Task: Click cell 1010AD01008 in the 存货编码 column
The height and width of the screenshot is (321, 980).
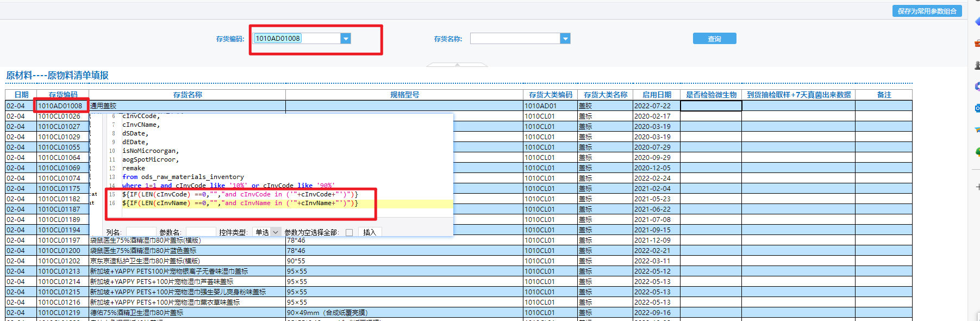Action: pos(63,106)
